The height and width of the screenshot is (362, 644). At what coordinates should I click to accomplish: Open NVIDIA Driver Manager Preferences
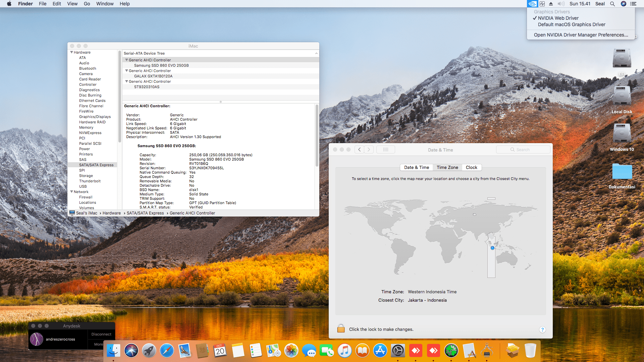(x=581, y=35)
